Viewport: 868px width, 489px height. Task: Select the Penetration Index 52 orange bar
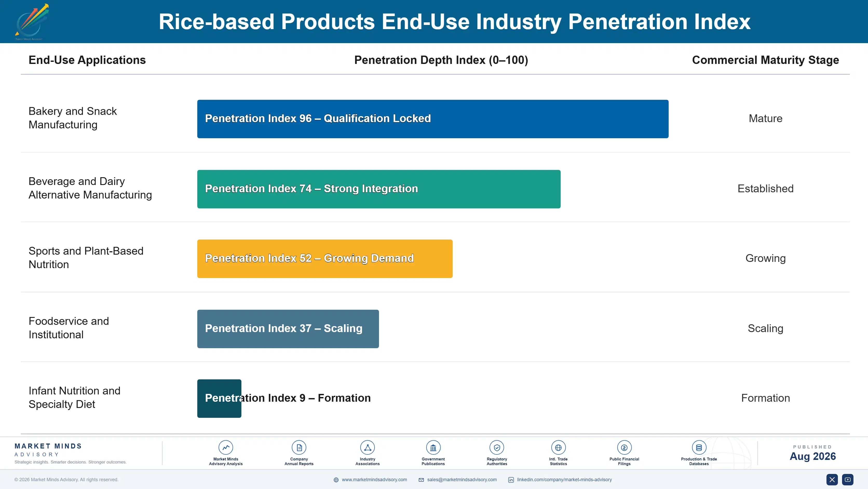click(325, 259)
